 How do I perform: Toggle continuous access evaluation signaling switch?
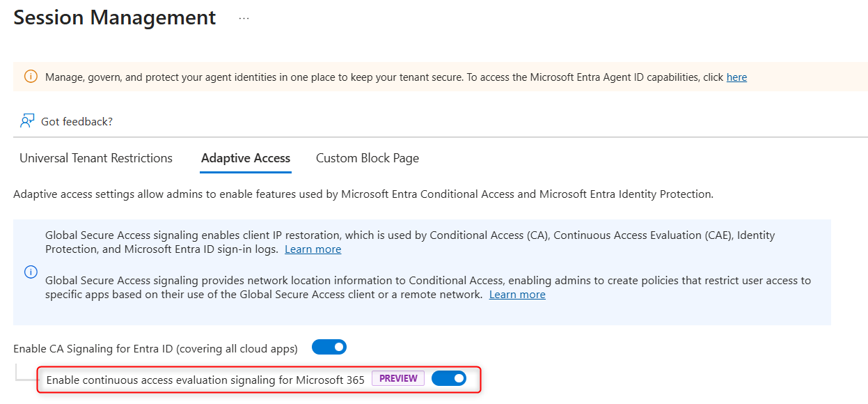click(x=449, y=378)
